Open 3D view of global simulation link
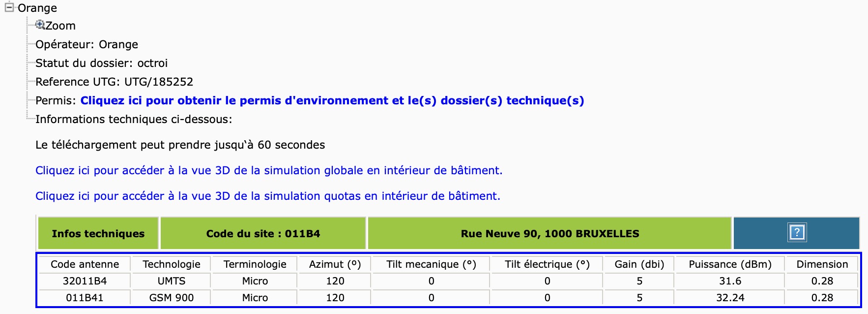The image size is (868, 314). point(269,170)
